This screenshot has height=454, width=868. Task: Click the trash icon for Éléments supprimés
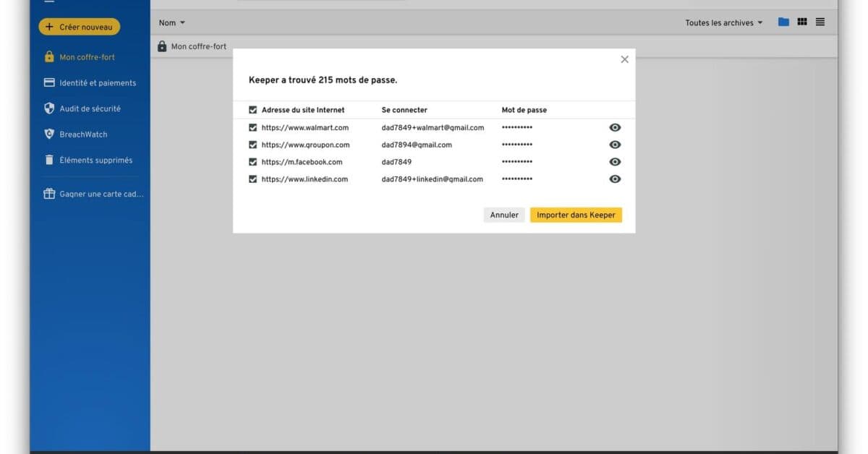(x=49, y=160)
